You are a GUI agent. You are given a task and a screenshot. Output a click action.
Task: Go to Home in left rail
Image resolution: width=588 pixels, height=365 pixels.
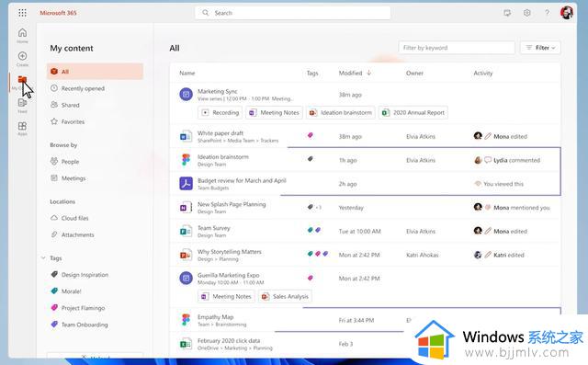(x=22, y=35)
